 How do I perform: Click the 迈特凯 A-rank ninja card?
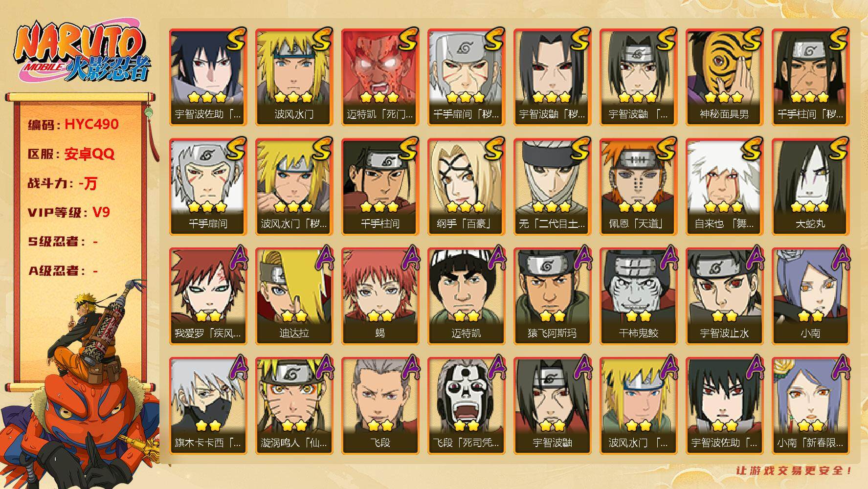coord(466,296)
